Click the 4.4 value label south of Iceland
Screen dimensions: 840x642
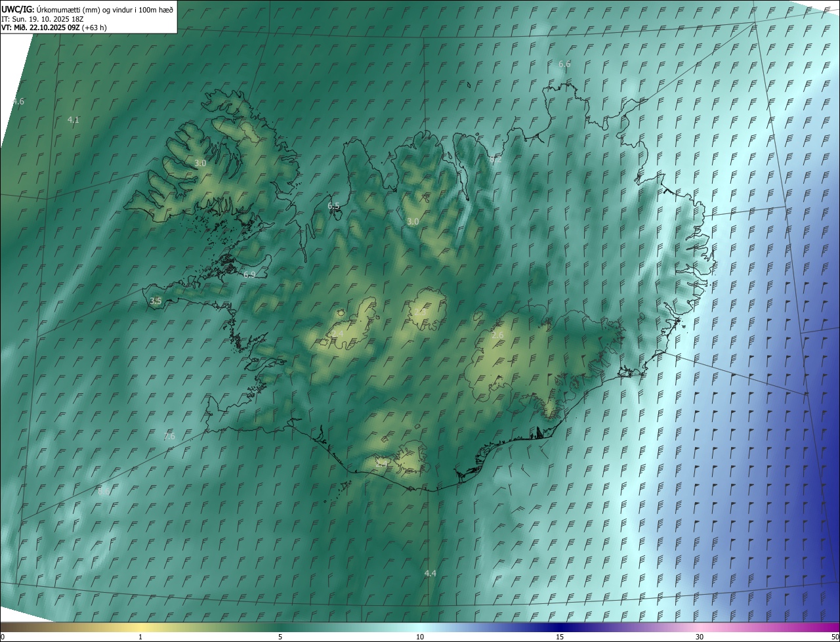point(430,573)
